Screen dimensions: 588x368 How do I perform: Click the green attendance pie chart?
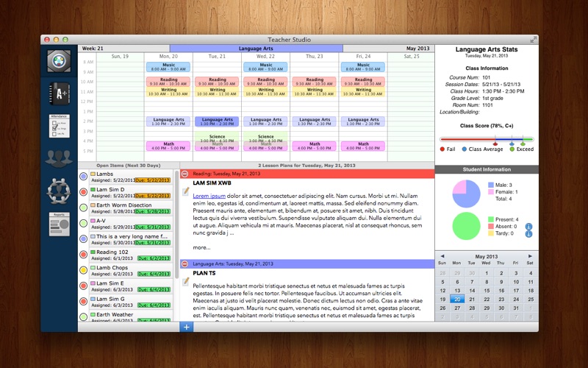[x=466, y=226]
